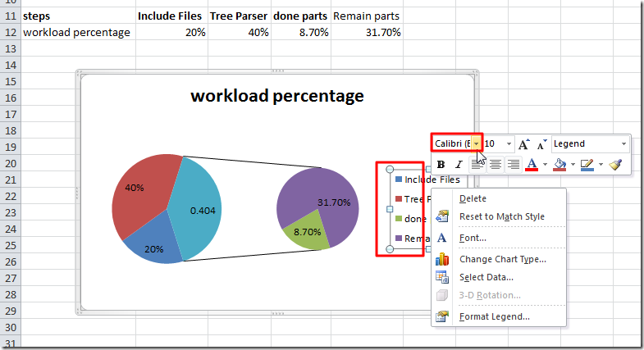Click the Format Painter brush icon

tap(615, 165)
